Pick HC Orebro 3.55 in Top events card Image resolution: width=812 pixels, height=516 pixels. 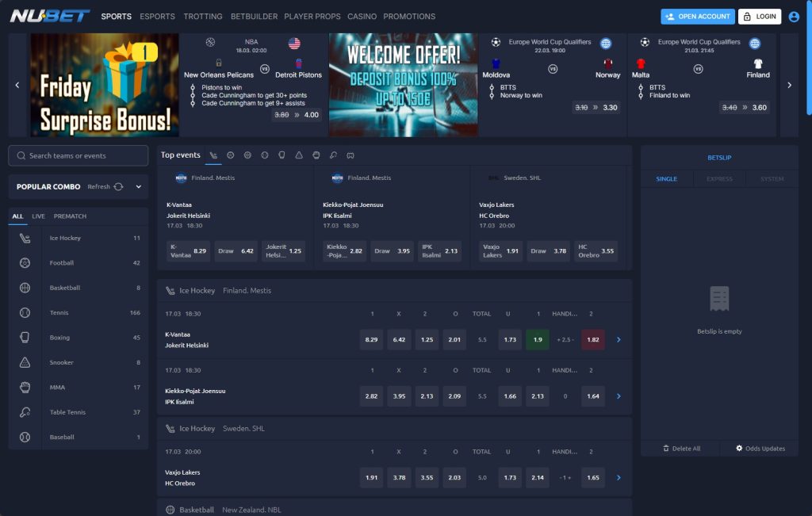point(596,251)
